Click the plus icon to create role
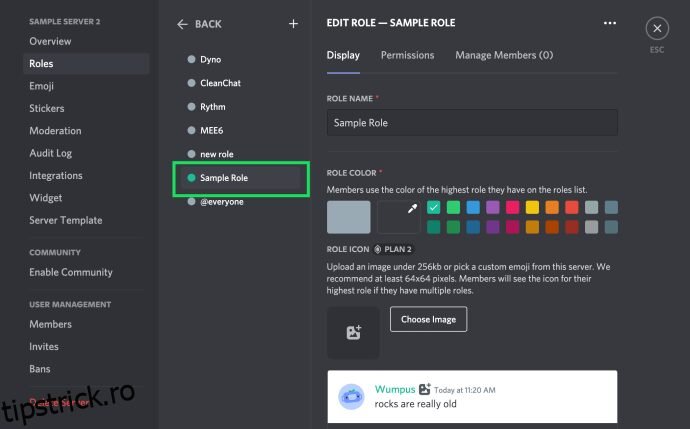Screen dimensions: 690x429 pos(293,24)
